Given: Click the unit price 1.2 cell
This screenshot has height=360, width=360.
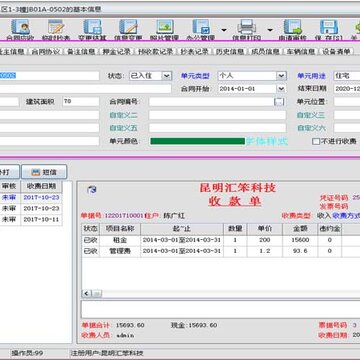Looking at the screenshot, I should point(265,251).
